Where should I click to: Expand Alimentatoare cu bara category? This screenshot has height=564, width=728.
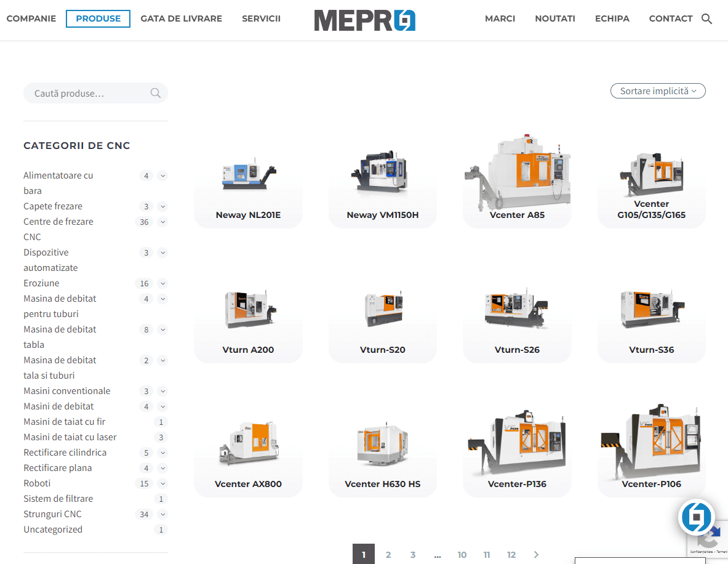162,175
